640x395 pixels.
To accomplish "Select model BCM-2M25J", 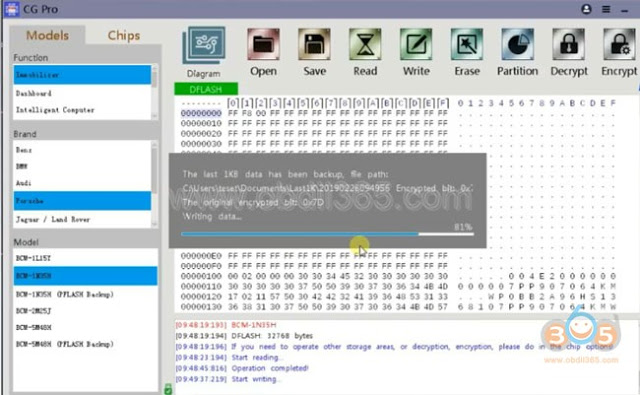I will click(x=85, y=311).
